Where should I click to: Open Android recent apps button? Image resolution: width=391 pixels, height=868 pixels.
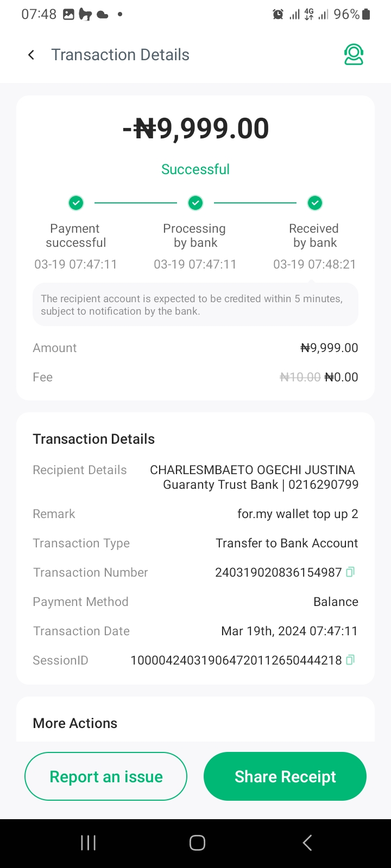click(88, 843)
